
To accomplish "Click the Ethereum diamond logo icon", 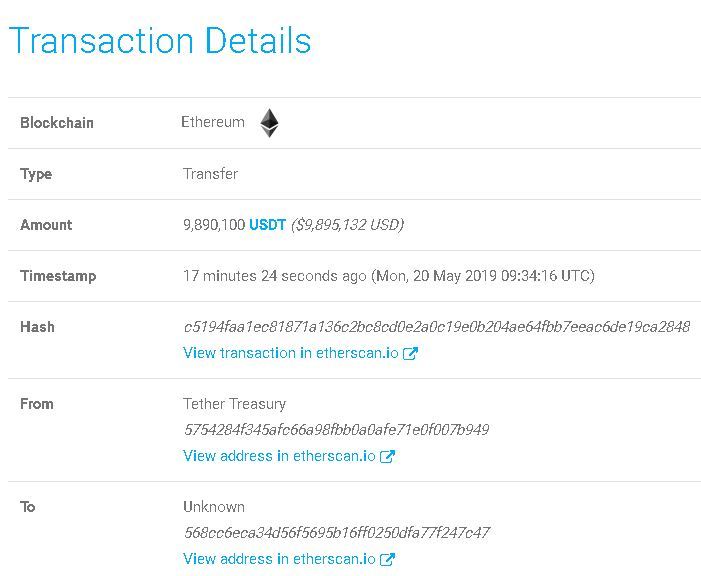I will tap(269, 123).
